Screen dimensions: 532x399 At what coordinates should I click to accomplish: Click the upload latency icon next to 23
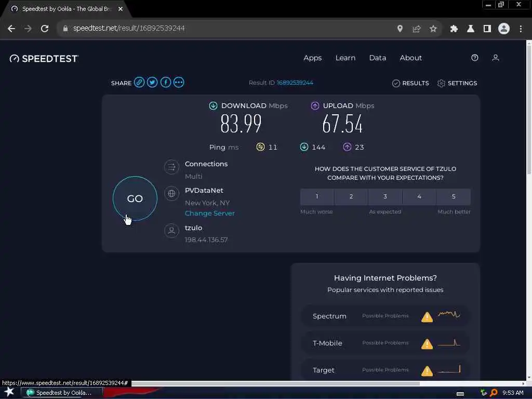click(347, 147)
